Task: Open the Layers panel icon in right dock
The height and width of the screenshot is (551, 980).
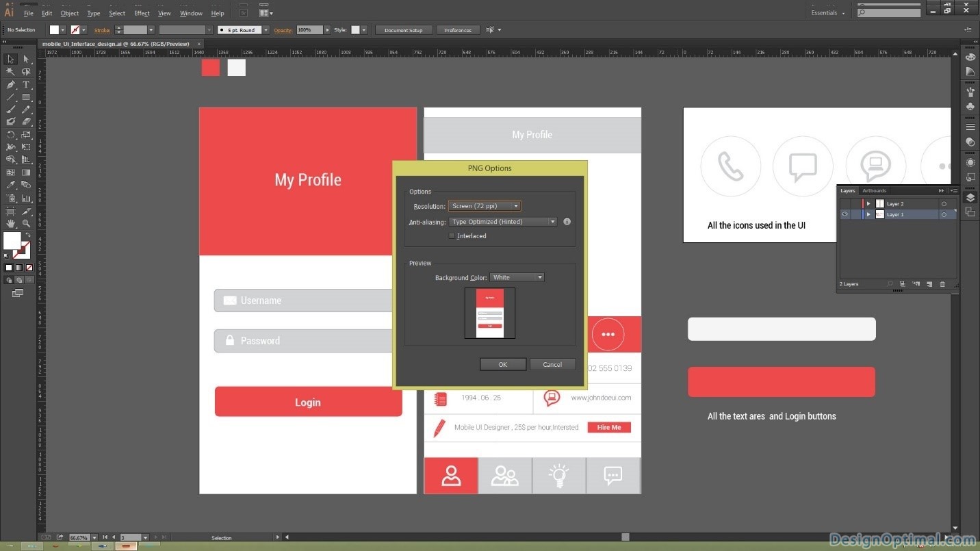Action: (970, 198)
